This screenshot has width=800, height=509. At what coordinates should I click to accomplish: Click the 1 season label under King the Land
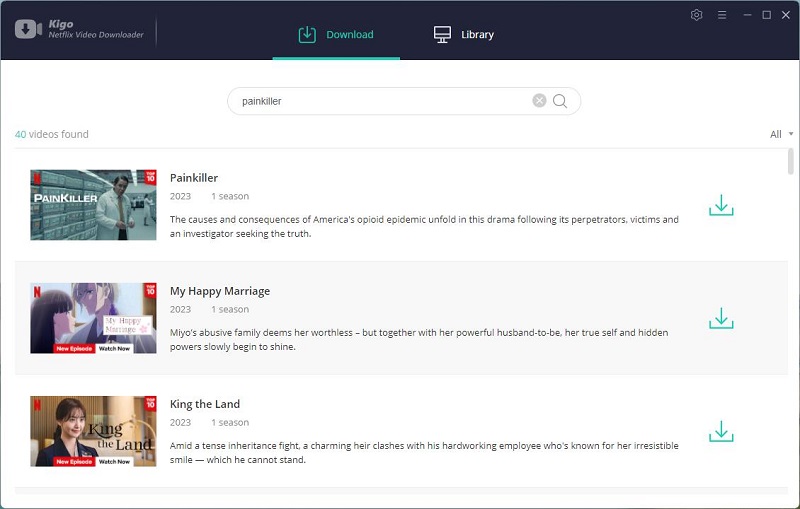click(x=230, y=423)
